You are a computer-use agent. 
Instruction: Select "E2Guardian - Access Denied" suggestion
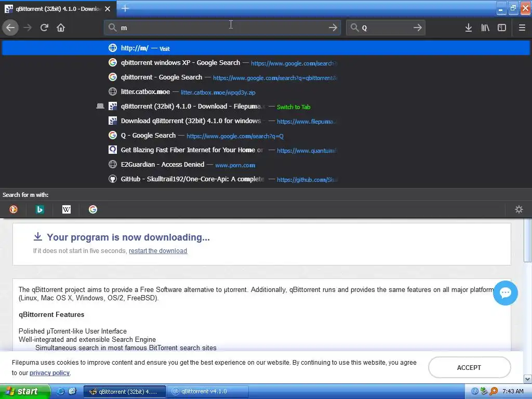(x=266, y=165)
